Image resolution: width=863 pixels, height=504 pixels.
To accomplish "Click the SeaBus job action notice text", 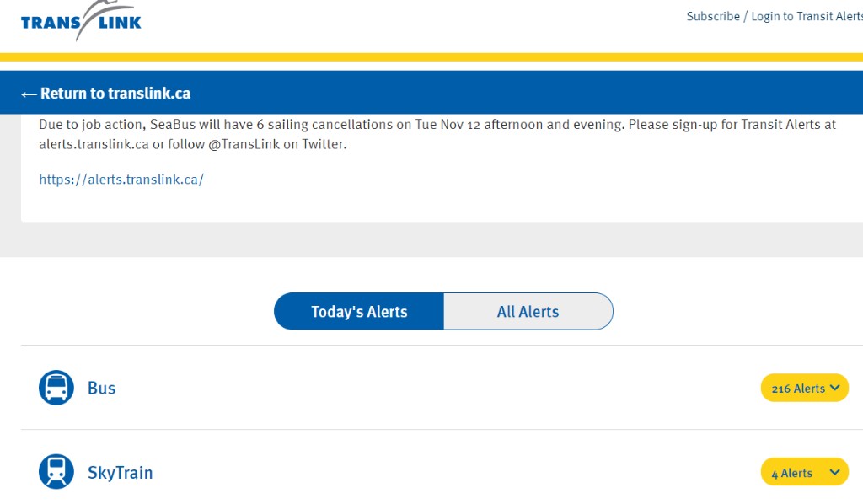I will [x=437, y=134].
